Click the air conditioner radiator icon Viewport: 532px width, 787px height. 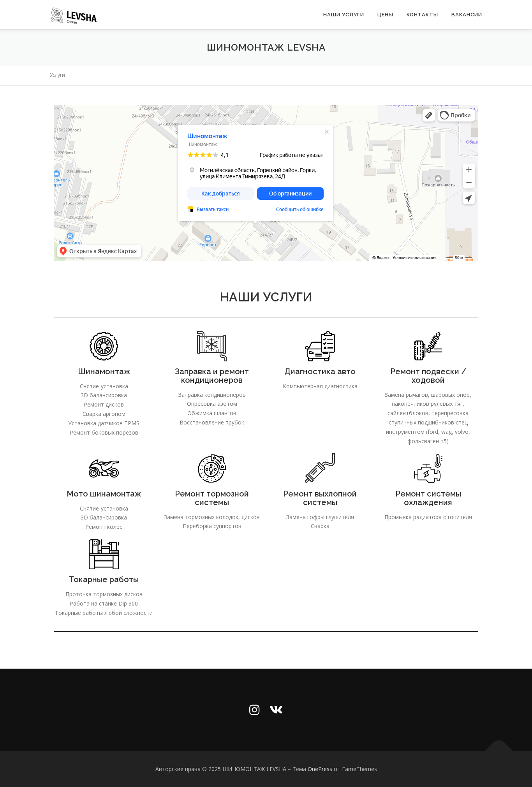point(212,346)
